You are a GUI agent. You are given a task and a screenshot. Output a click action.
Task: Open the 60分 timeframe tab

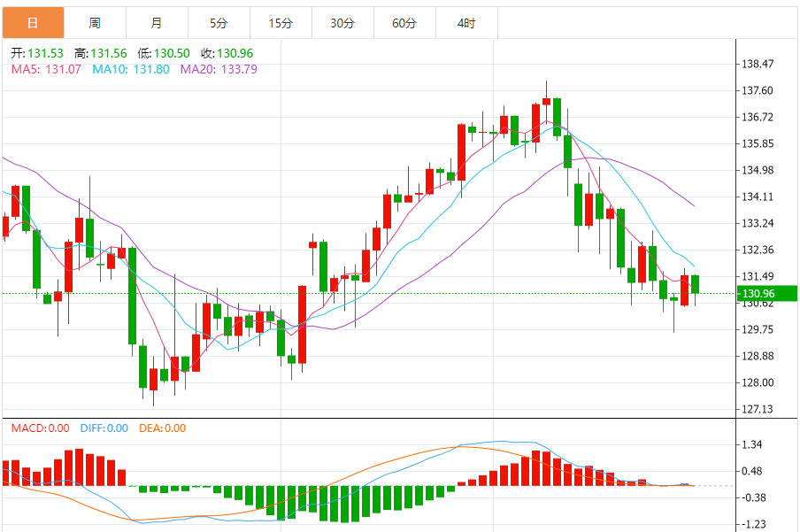click(405, 23)
